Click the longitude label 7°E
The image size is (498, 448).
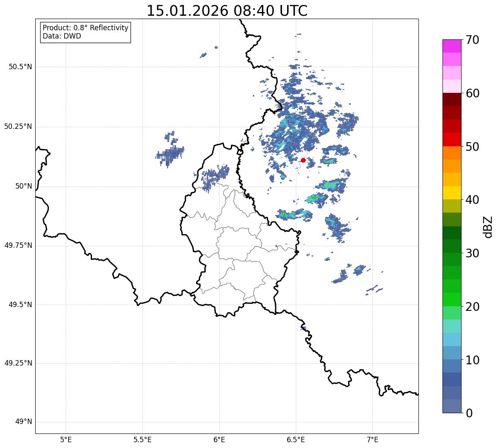372,440
